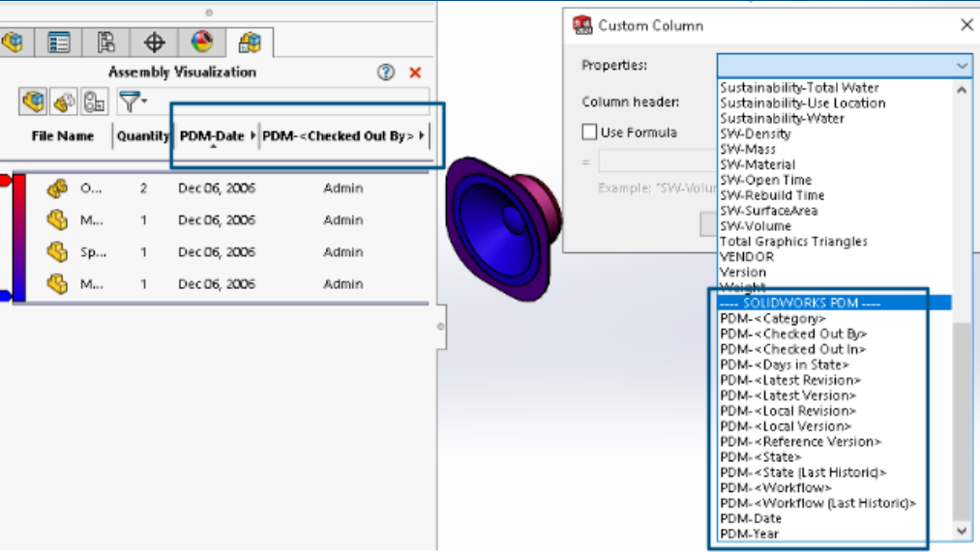Click dropdown list scrollbar down arrow
This screenshot has width=980, height=552.
click(962, 532)
